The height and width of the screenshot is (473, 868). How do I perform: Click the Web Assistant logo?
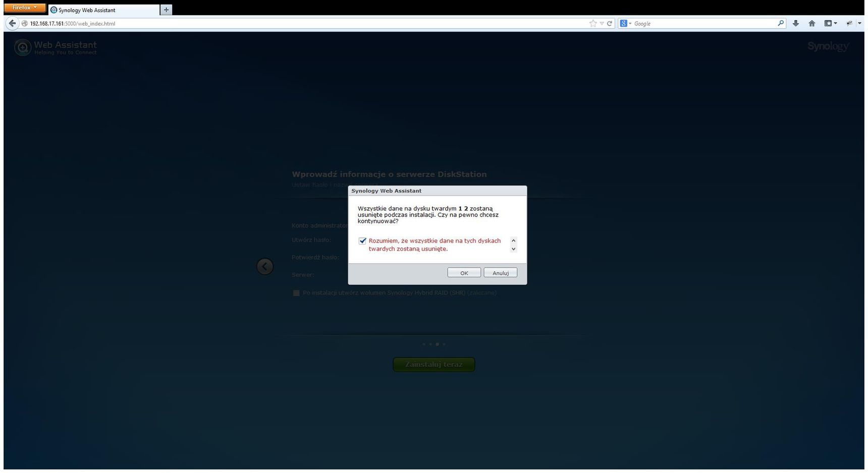pos(56,47)
